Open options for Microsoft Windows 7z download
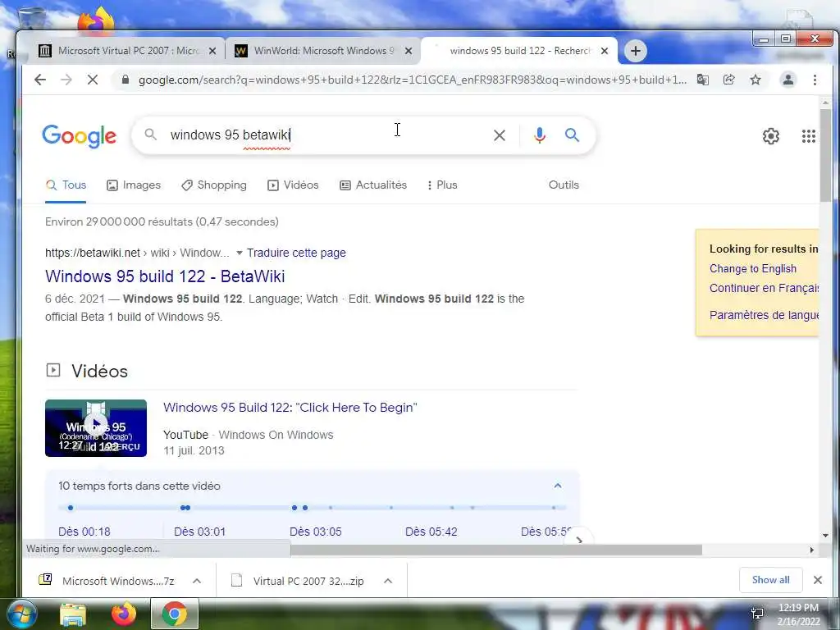This screenshot has height=630, width=840. tap(197, 581)
